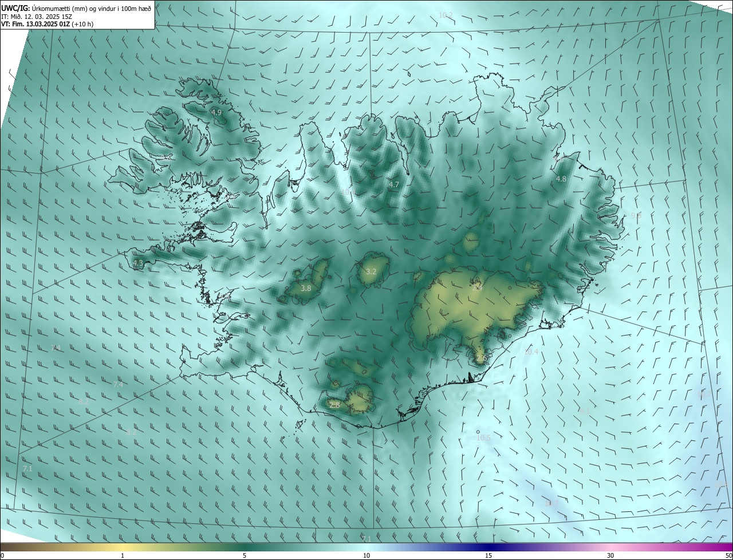Image resolution: width=733 pixels, height=560 pixels.
Task: Click the 10.2 value label on the map
Action: [x=446, y=14]
